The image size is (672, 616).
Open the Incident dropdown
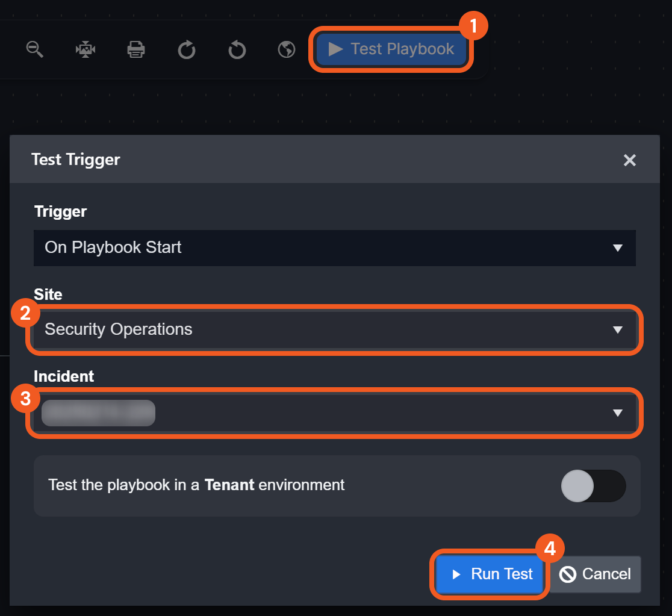pyautogui.click(x=334, y=412)
